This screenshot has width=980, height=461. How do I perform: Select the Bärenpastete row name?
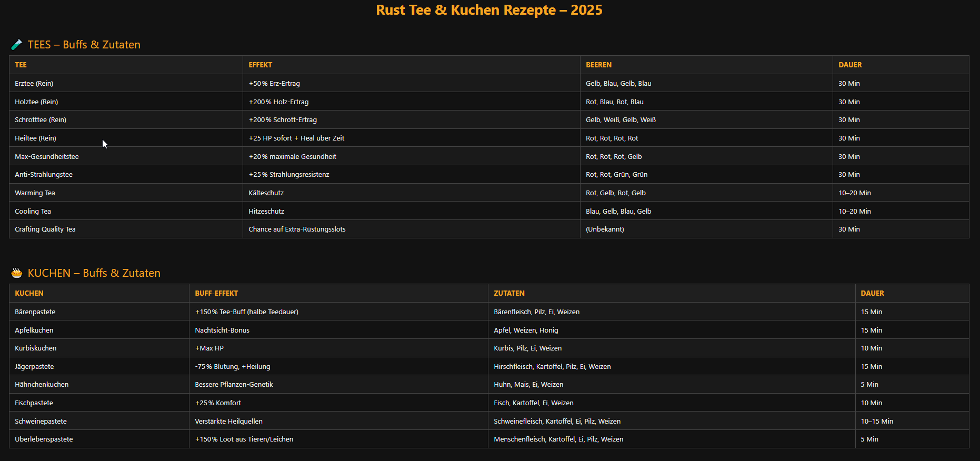[x=35, y=312]
